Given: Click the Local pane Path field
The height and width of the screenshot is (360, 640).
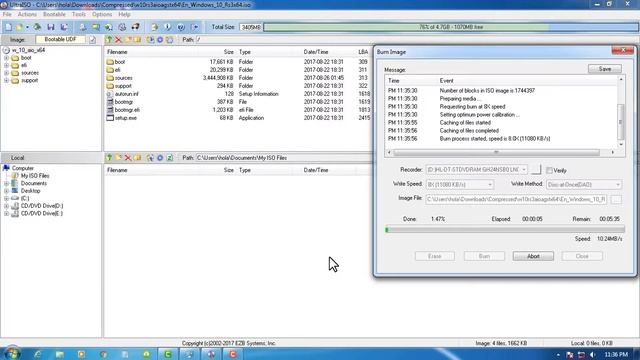Looking at the screenshot, I should [283, 158].
